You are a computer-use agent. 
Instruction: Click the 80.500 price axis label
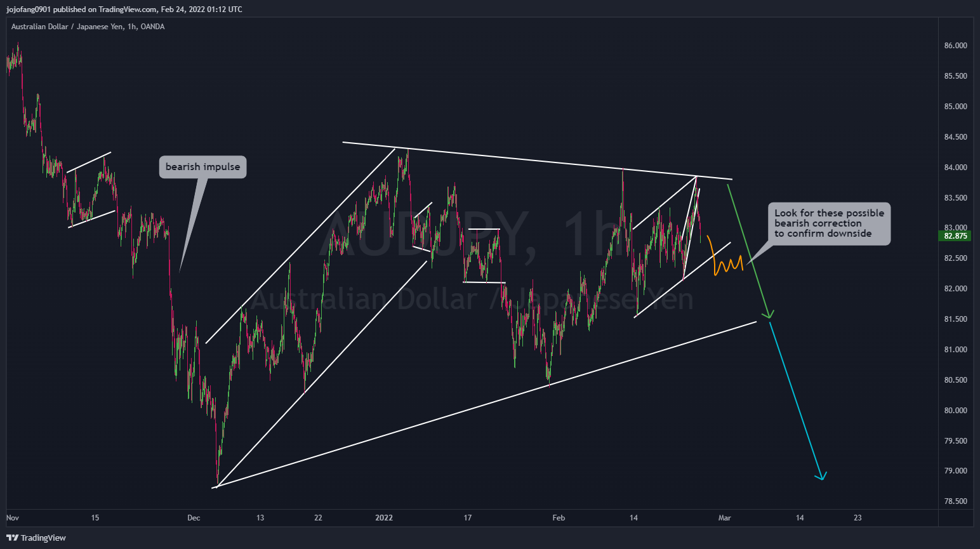click(955, 380)
